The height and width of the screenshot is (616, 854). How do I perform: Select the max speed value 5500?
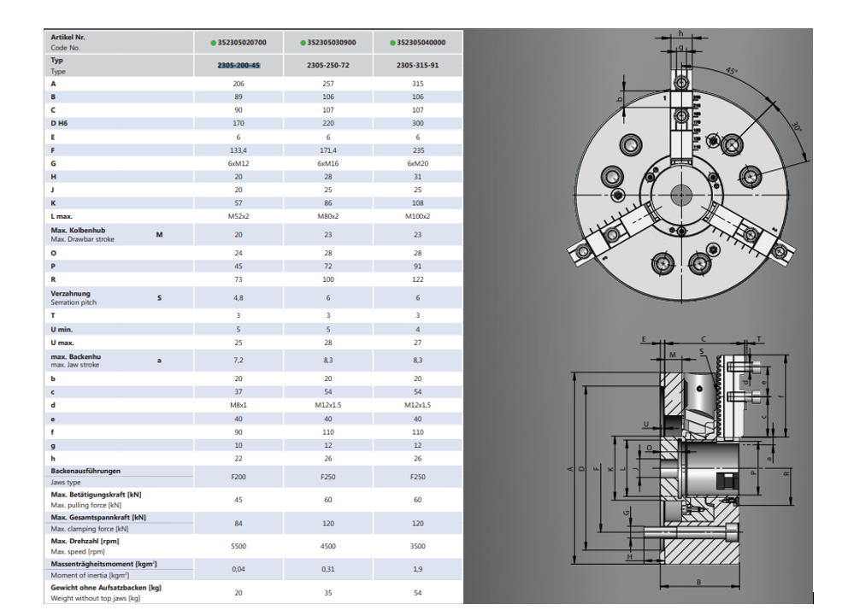(239, 547)
